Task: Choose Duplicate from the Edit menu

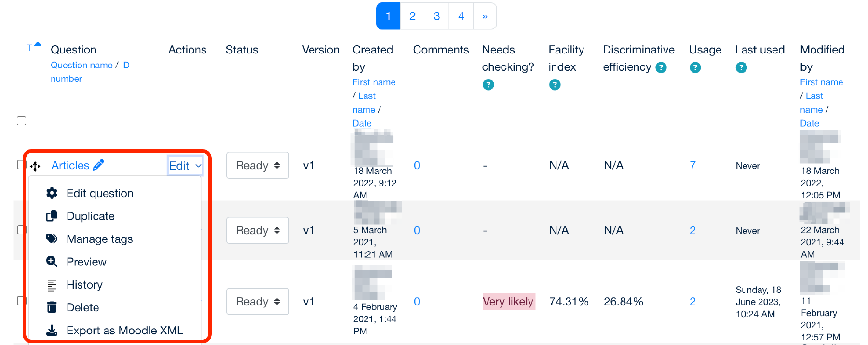Action: pyautogui.click(x=90, y=216)
